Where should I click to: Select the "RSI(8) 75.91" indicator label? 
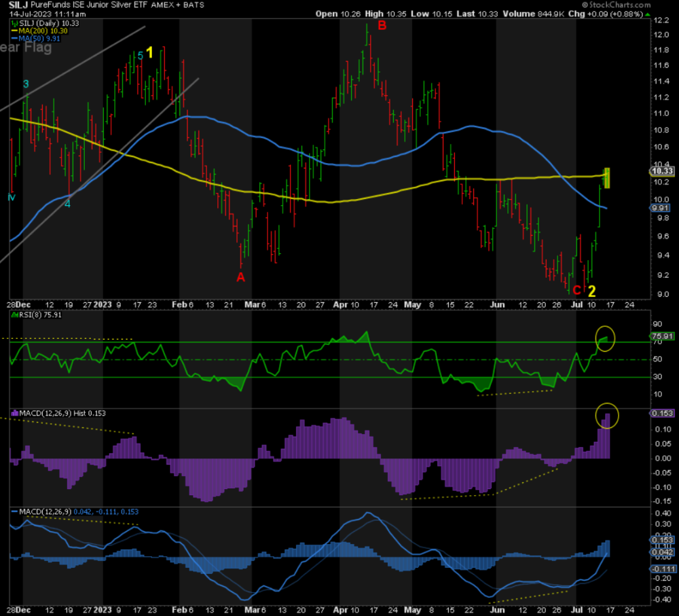click(37, 315)
